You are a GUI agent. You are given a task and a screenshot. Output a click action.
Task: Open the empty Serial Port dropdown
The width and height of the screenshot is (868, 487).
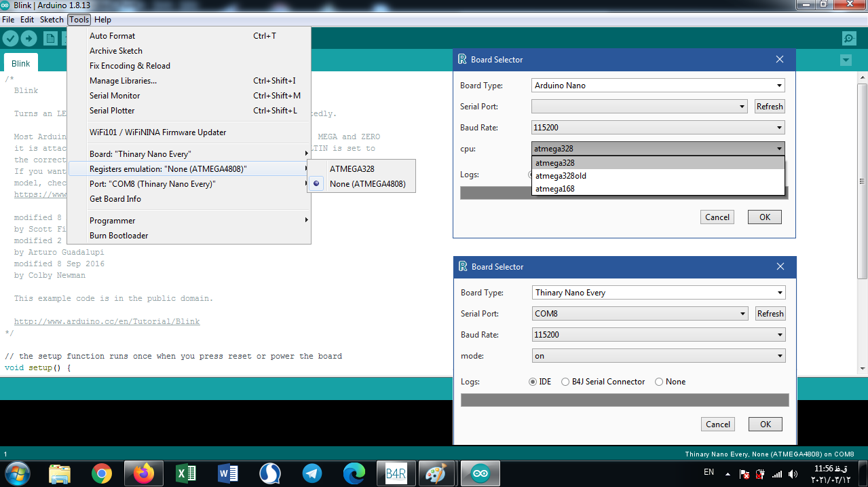coord(639,107)
